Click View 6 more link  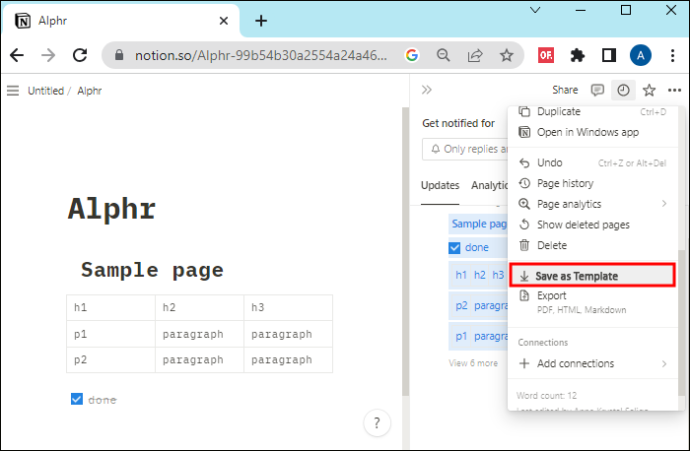pos(473,363)
